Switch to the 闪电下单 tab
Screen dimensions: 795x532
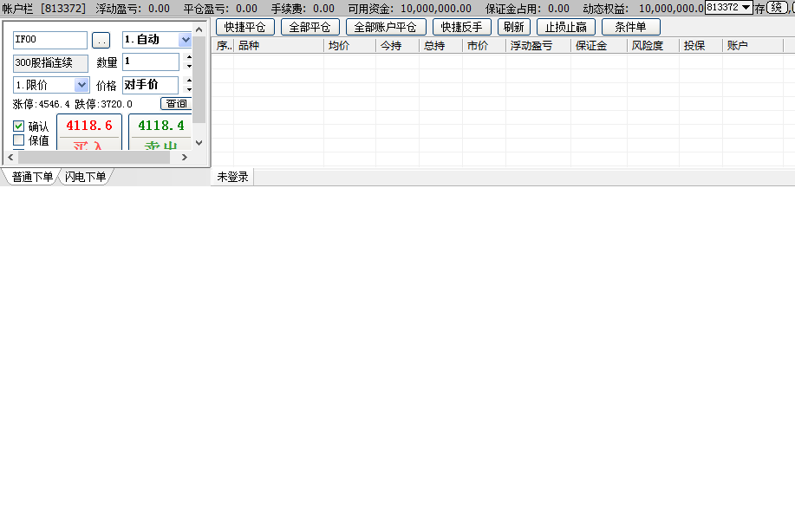tap(86, 178)
